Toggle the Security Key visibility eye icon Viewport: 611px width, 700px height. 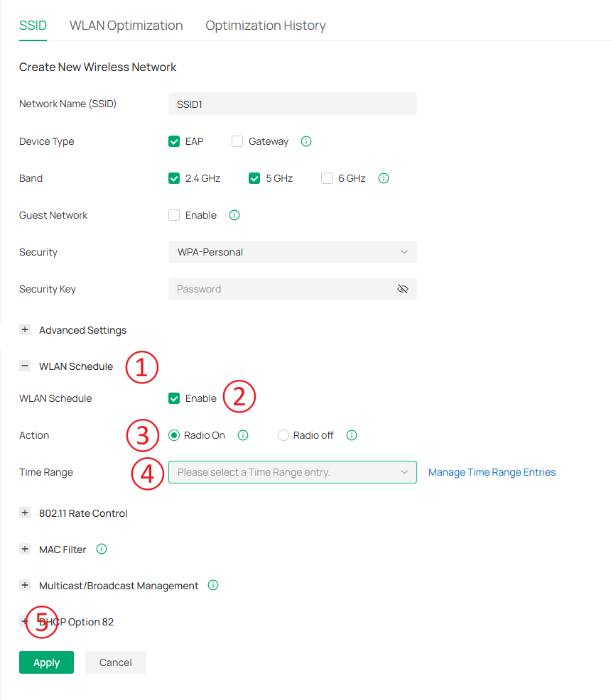[403, 289]
